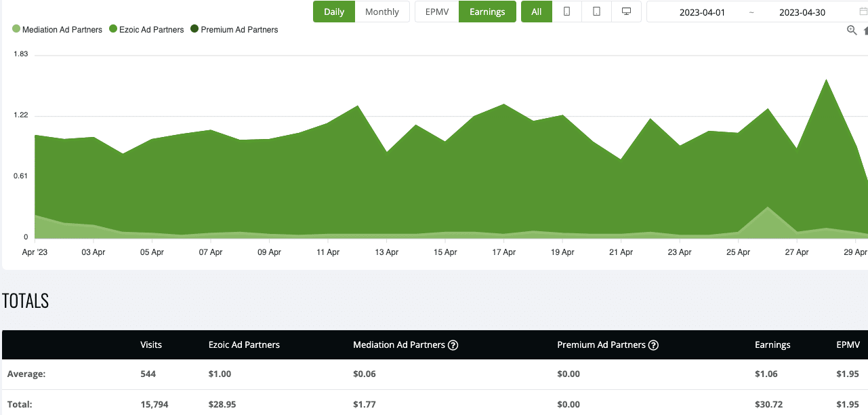
Task: Click help icon beside Mediation Ad Partners column
Action: click(x=453, y=345)
